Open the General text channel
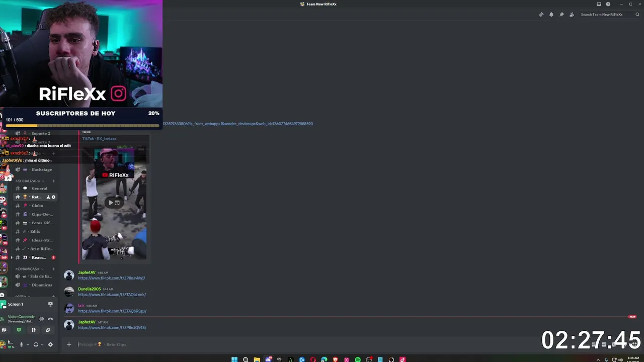 point(35,189)
